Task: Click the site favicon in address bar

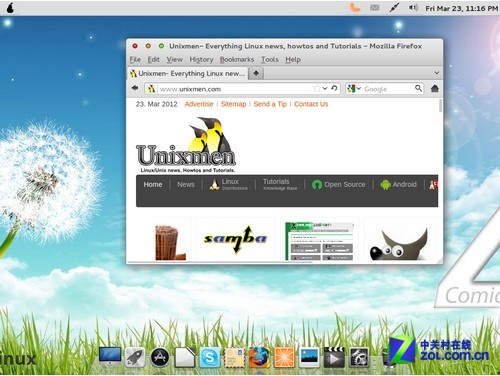Action: point(152,89)
